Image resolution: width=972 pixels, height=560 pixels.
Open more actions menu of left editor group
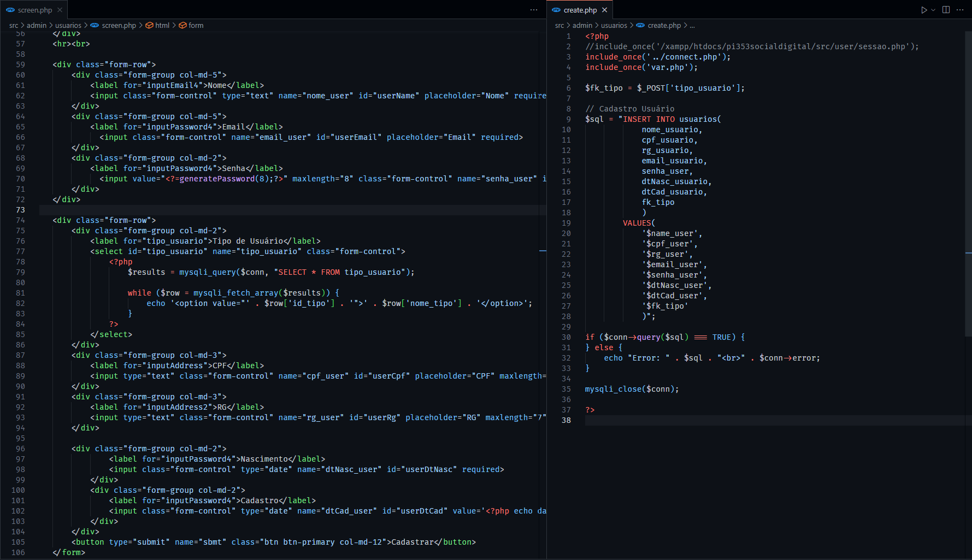coord(534,10)
